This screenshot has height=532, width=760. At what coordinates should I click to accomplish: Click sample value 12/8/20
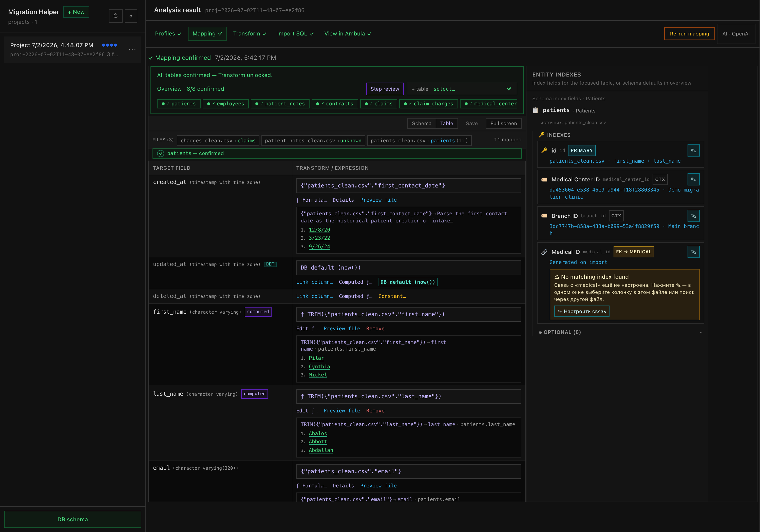pyautogui.click(x=319, y=230)
